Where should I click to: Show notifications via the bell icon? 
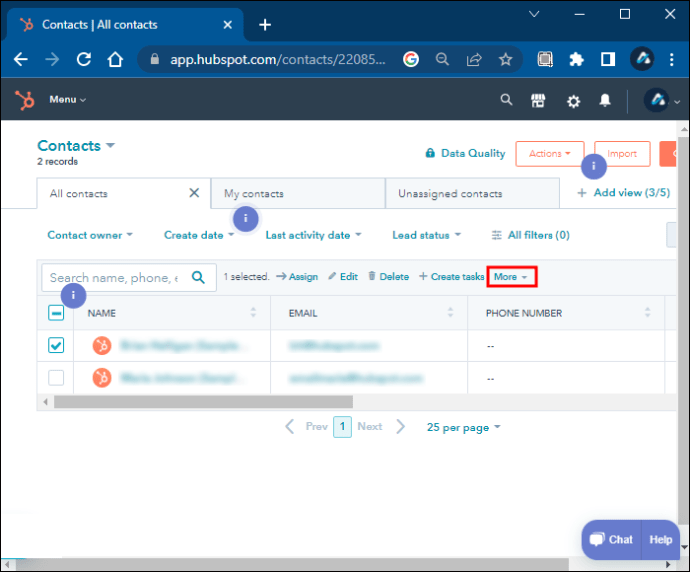click(x=605, y=100)
